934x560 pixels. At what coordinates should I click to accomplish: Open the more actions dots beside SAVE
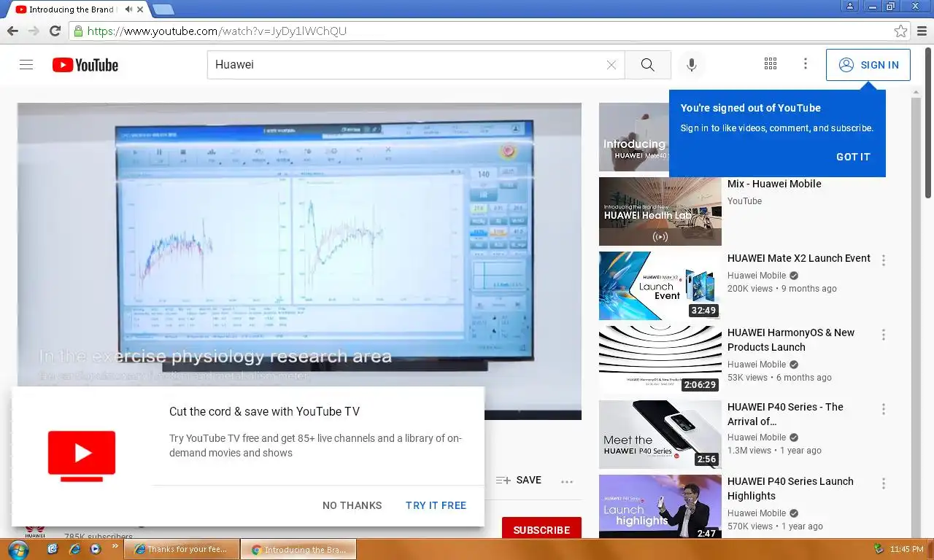567,481
